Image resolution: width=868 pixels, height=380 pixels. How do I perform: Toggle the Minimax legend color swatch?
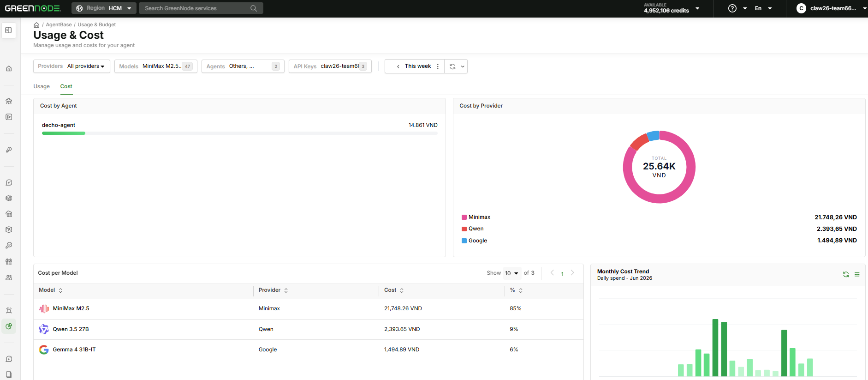click(x=464, y=217)
